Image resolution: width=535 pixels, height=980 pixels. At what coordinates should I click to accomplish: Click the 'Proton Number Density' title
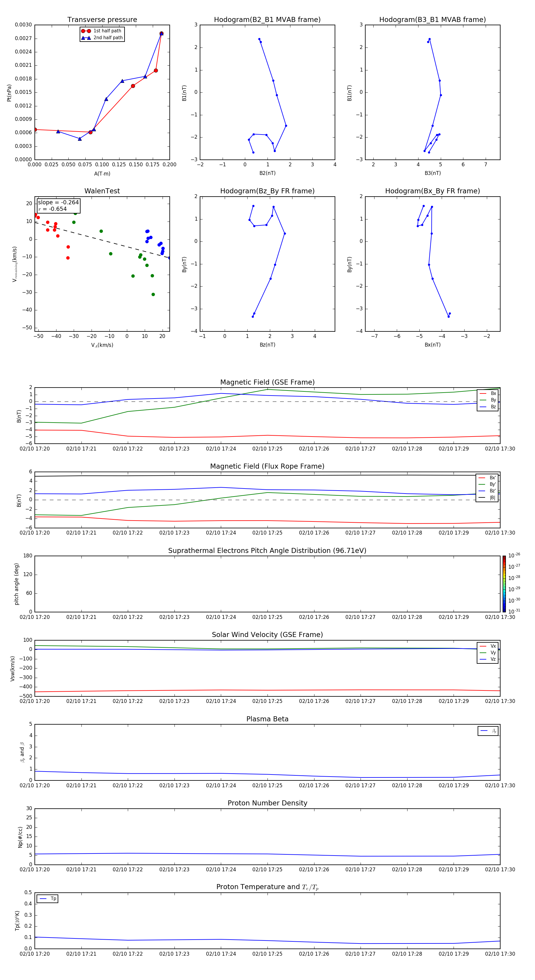coord(267,803)
